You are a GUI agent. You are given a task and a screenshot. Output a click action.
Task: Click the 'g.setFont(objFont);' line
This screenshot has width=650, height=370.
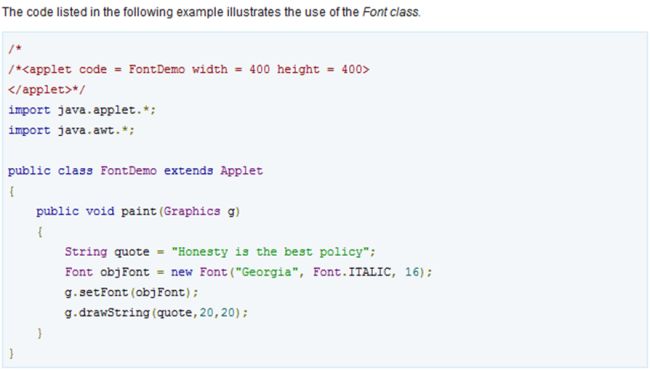tap(131, 293)
